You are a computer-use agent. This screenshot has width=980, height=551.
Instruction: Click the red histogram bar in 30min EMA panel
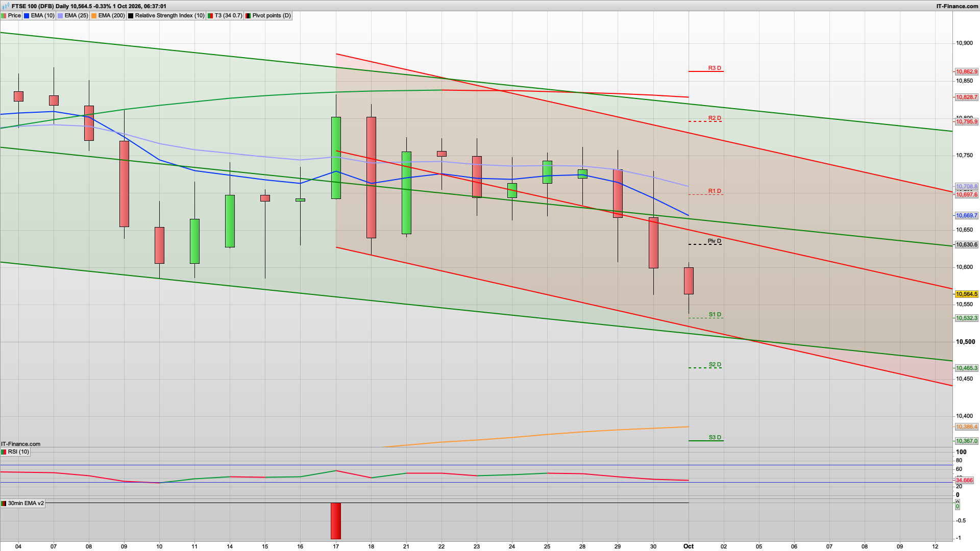pos(336,521)
